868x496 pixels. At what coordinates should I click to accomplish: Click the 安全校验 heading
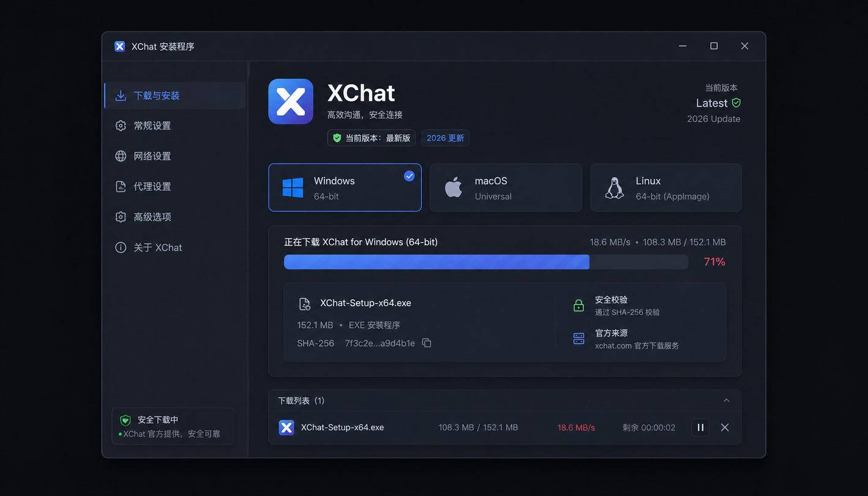[612, 299]
